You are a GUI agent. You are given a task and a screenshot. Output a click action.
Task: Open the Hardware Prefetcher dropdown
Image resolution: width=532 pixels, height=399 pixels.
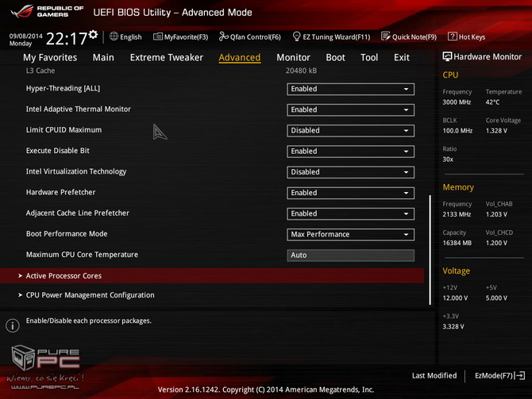pyautogui.click(x=350, y=193)
